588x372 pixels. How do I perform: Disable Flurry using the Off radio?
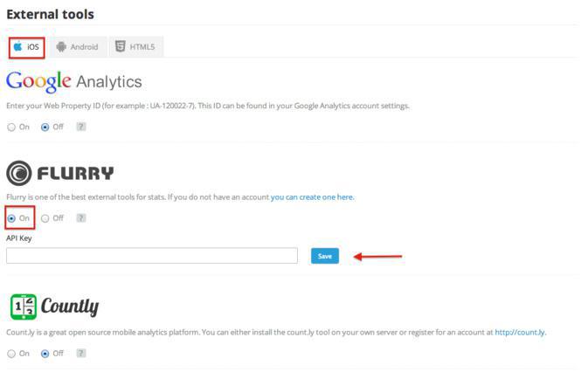(45, 217)
